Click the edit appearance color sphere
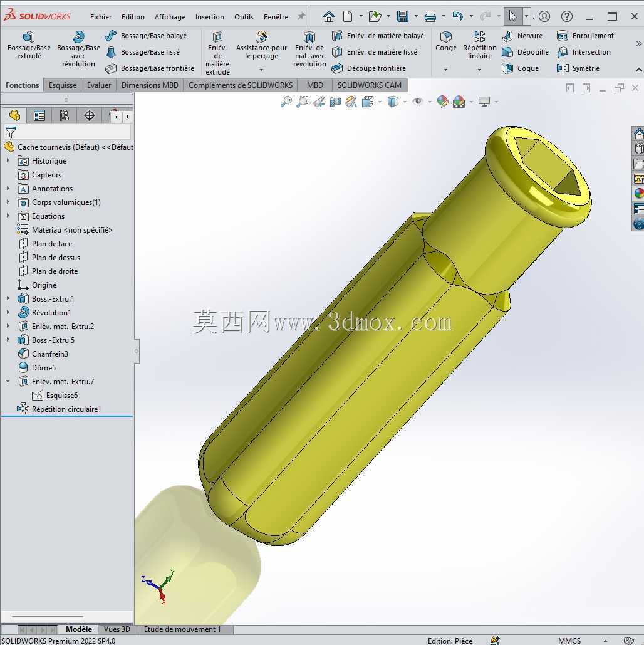 click(442, 101)
